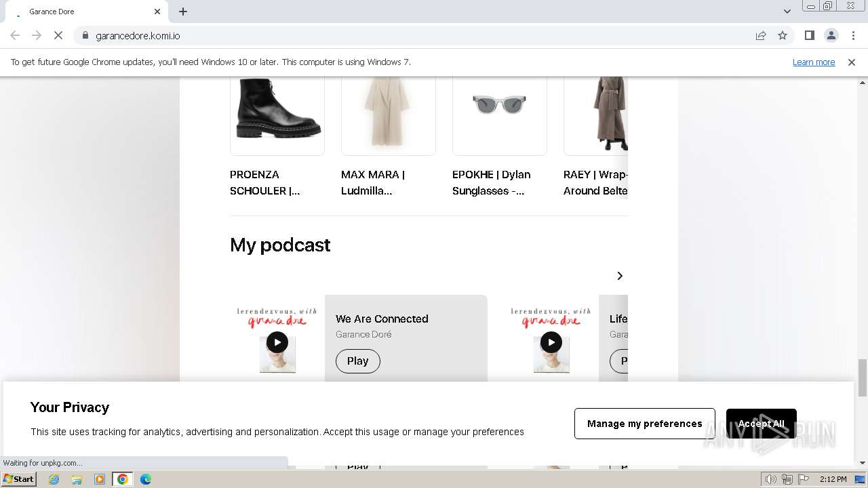Open the Windows Start menu
Screen dimensions: 868x488
coord(19,479)
